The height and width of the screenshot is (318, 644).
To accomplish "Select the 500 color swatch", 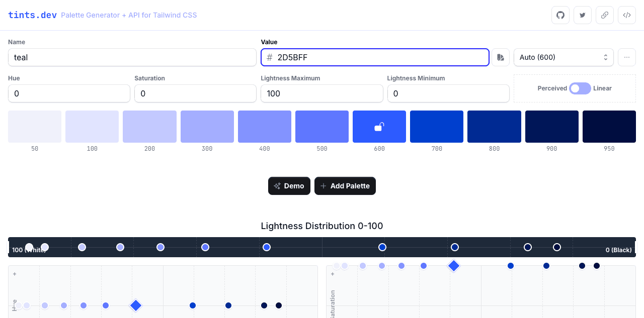I will [322, 127].
